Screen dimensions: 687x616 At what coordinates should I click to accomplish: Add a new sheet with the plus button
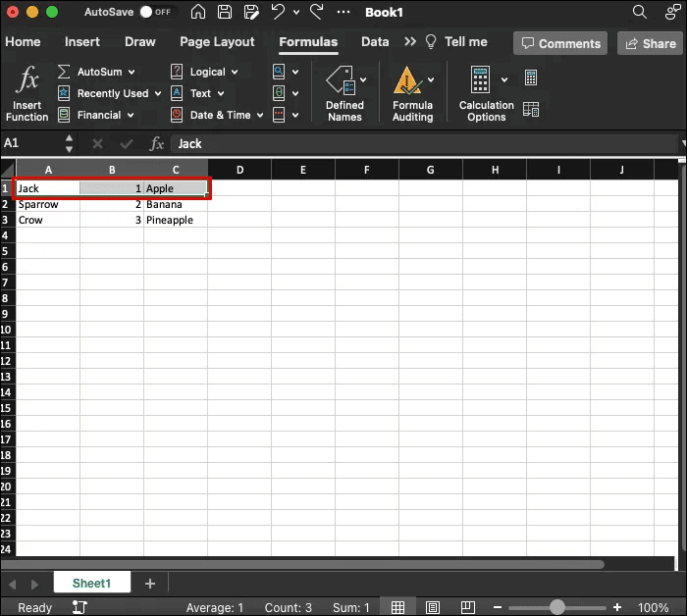click(150, 584)
